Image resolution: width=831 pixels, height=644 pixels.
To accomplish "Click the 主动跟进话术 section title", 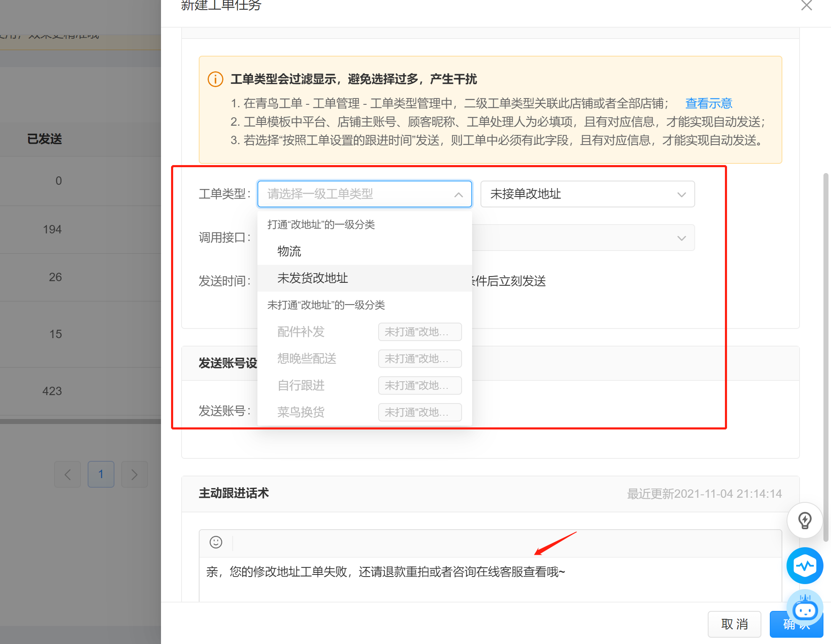I will pos(234,493).
